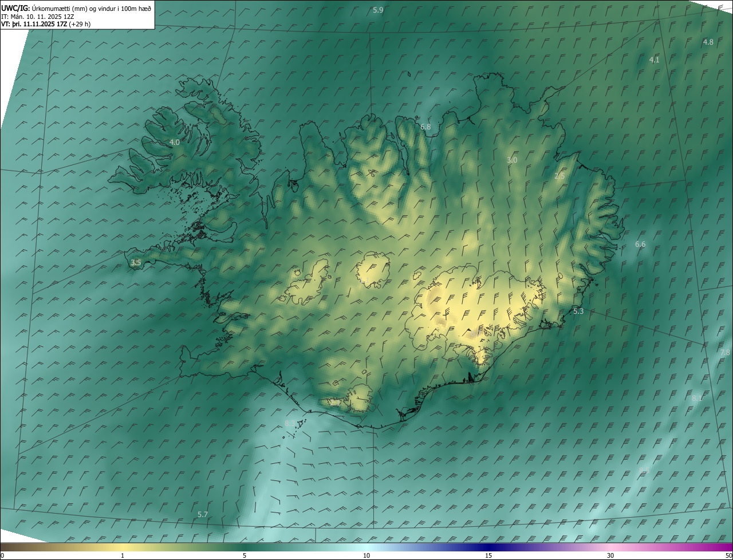Click the 8.1 value southeast of Iceland

point(697,398)
